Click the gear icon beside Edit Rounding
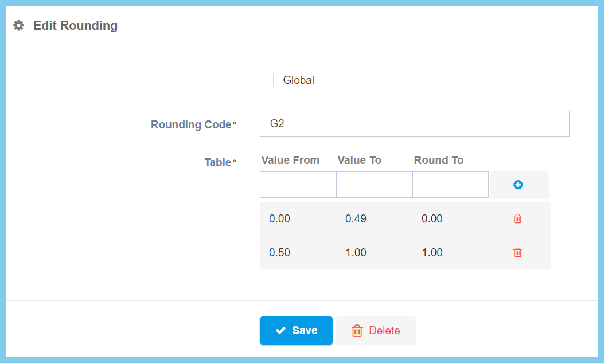The width and height of the screenshot is (604, 364). pos(19,26)
